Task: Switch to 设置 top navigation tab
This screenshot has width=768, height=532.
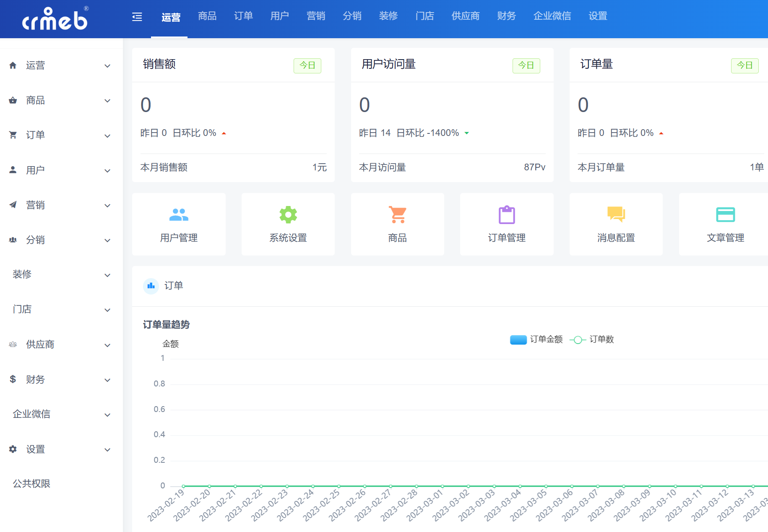Action: point(598,16)
